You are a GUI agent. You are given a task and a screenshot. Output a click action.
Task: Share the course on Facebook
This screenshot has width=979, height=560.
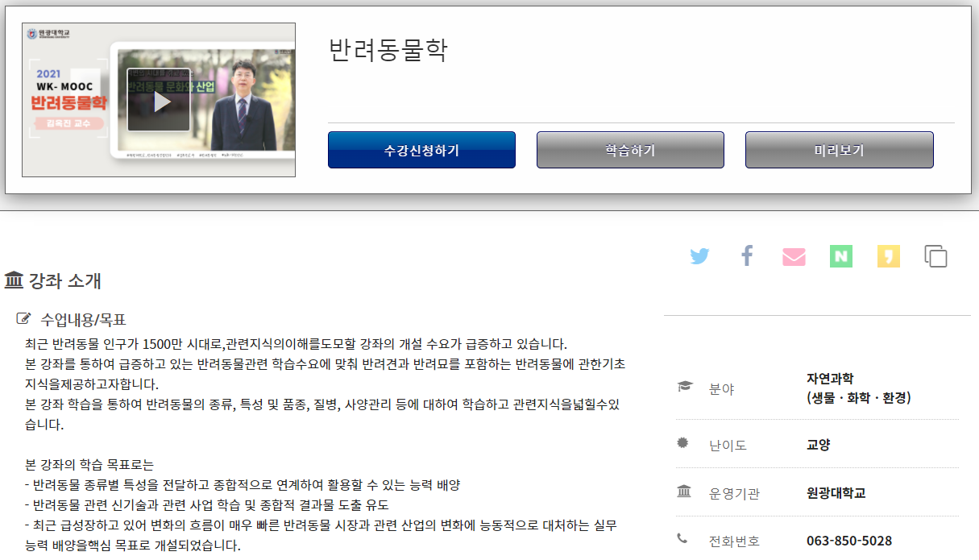click(747, 257)
